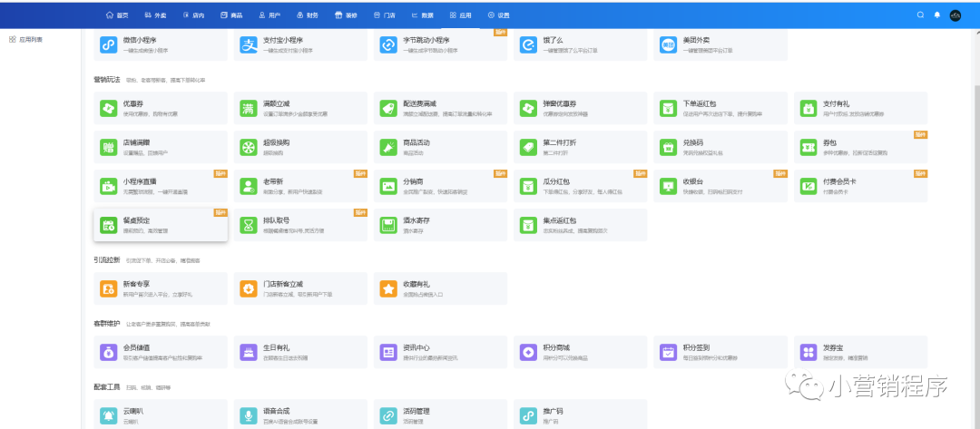Click the 收藏有礼 star icon
This screenshot has width=980, height=429.
pos(388,288)
